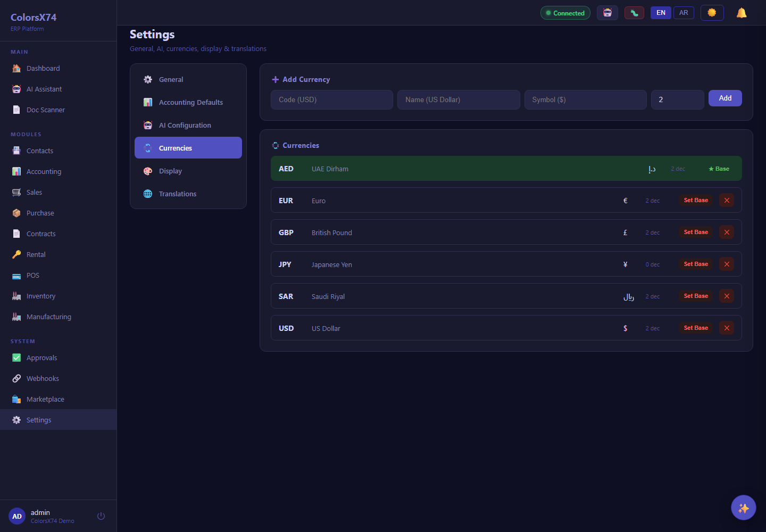Open the Rental module

(x=58, y=254)
